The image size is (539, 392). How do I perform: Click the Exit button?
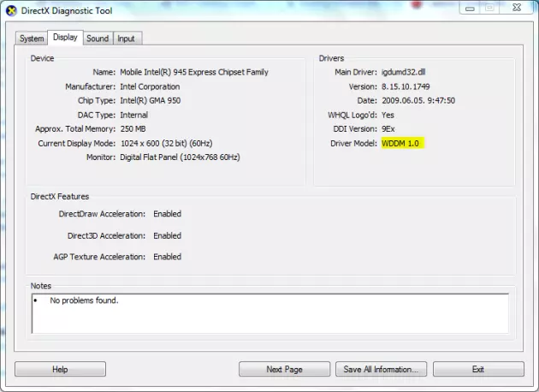pos(478,369)
